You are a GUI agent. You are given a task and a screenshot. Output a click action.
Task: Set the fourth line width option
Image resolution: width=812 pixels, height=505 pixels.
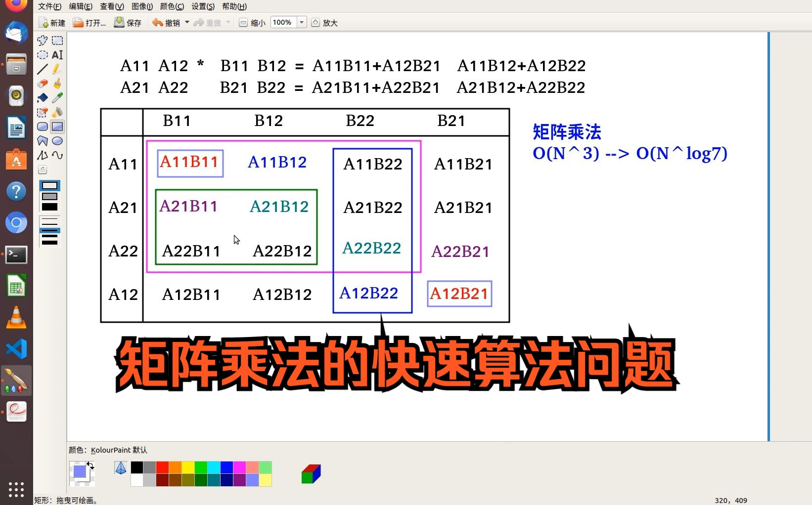49,236
